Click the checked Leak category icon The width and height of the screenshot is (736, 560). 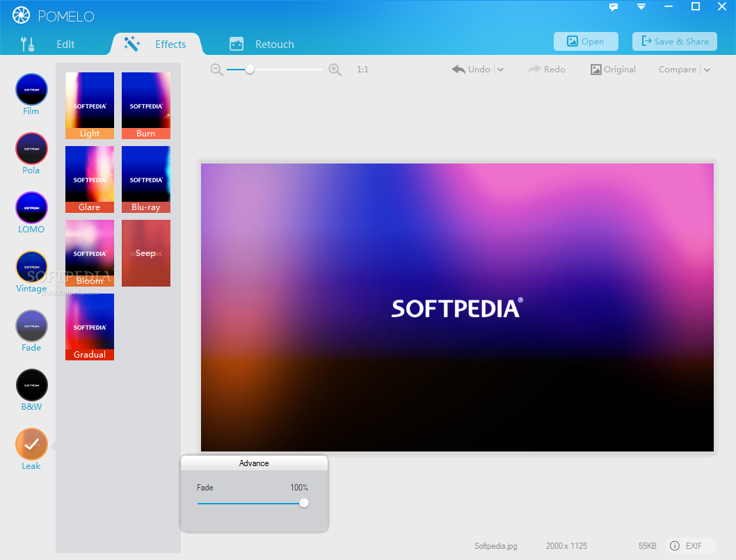[x=31, y=444]
